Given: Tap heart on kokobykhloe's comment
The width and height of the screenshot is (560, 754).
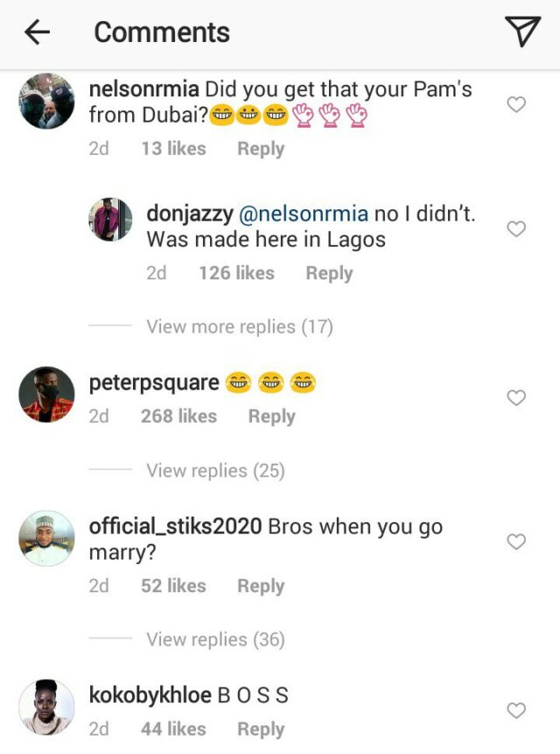Looking at the screenshot, I should (x=517, y=711).
